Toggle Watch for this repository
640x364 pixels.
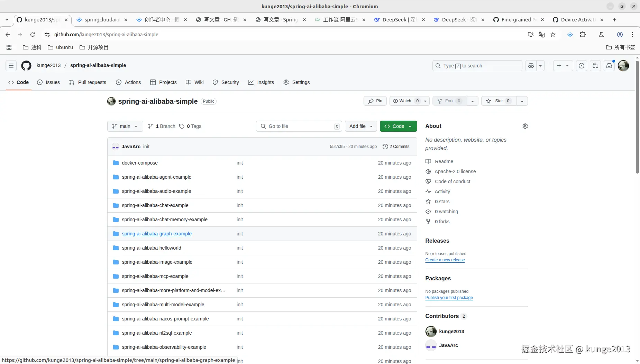(x=405, y=101)
